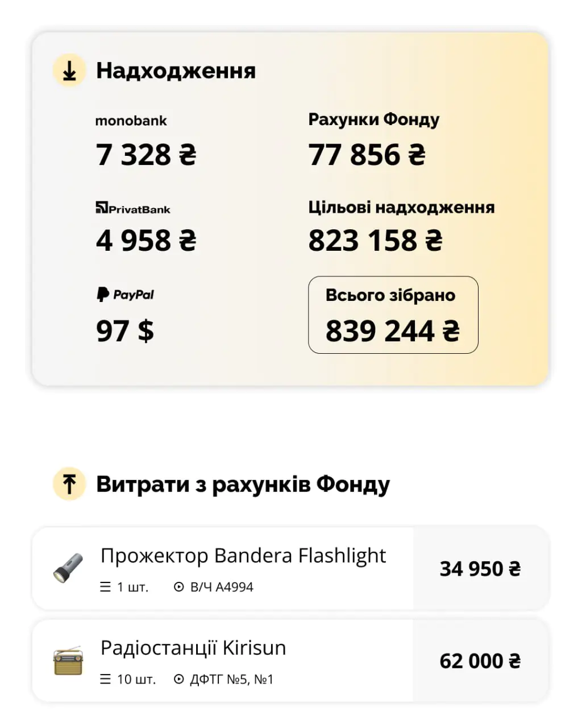582x728 pixels.
Task: Click the target icon before В/Ч А4994
Action: tap(178, 587)
